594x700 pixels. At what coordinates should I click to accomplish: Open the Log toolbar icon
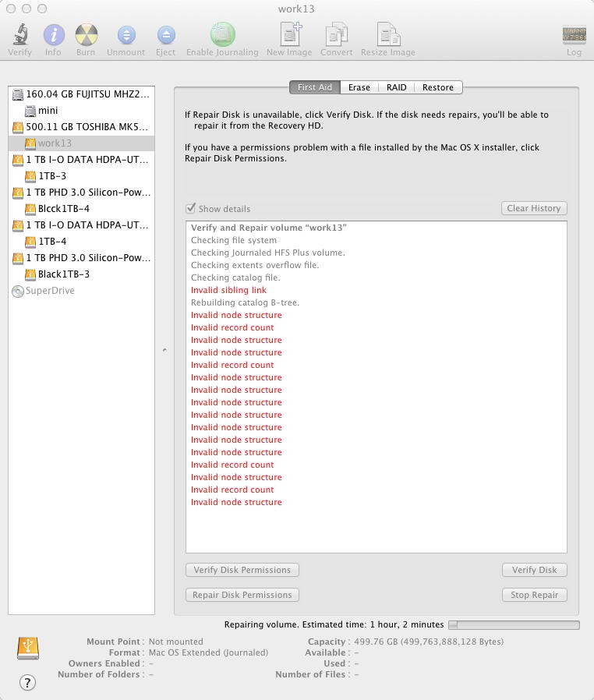(x=574, y=35)
